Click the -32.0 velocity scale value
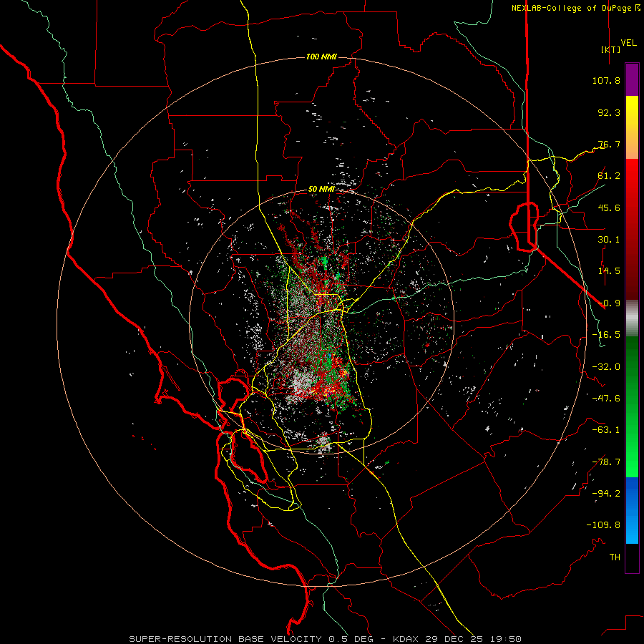This screenshot has width=644, height=644. 606,367
